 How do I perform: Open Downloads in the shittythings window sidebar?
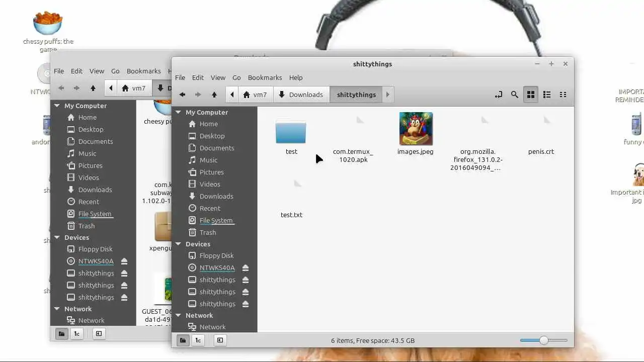click(x=216, y=196)
